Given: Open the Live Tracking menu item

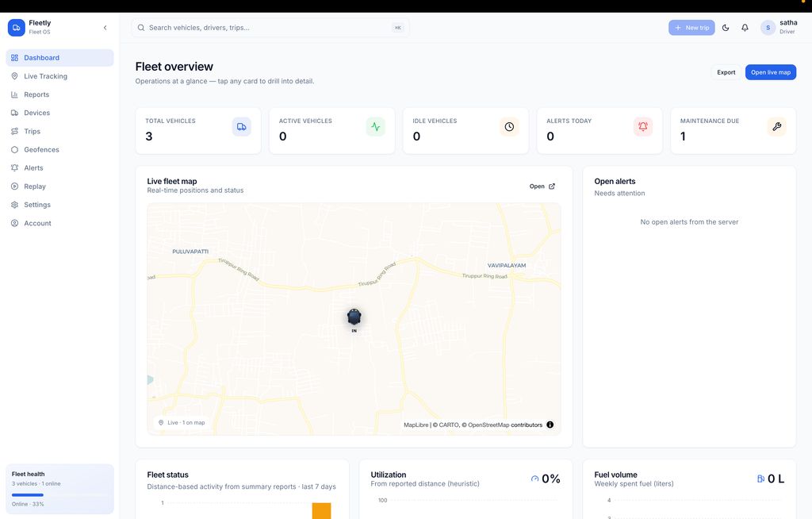Looking at the screenshot, I should tap(45, 76).
